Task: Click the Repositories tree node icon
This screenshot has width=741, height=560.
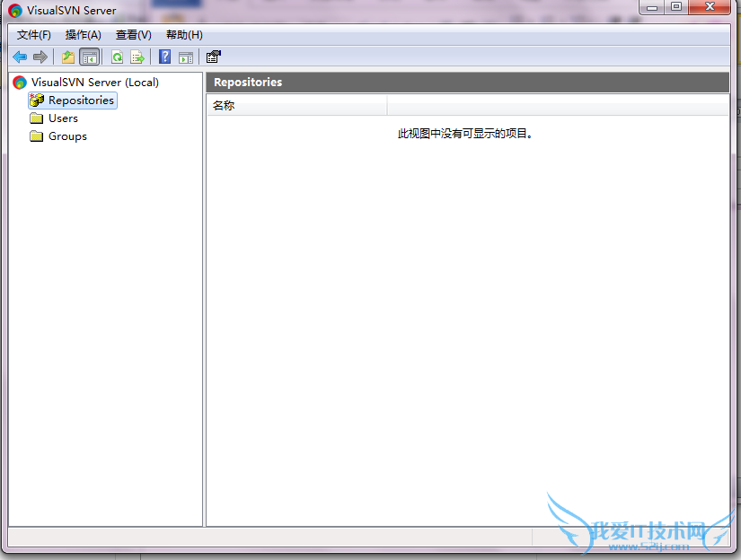Action: [x=37, y=101]
